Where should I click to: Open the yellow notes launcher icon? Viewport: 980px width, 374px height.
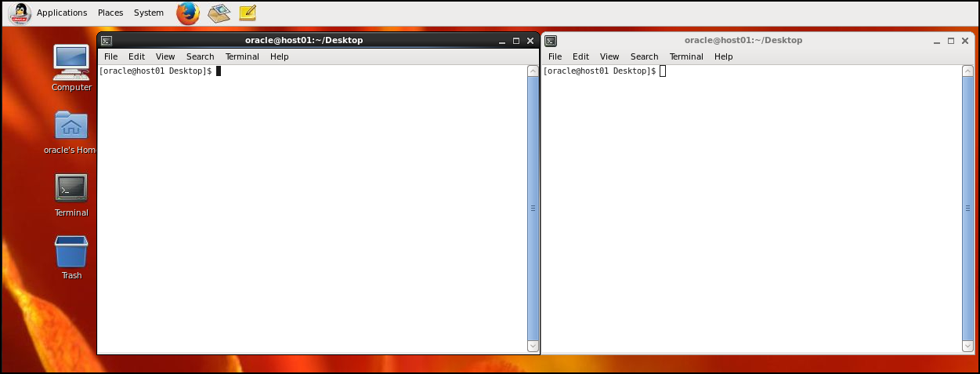248,13
